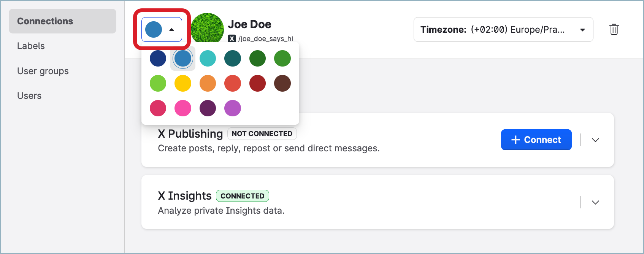The image size is (644, 254).
Task: Pick the dark navy blue swatch
Action: (x=158, y=59)
